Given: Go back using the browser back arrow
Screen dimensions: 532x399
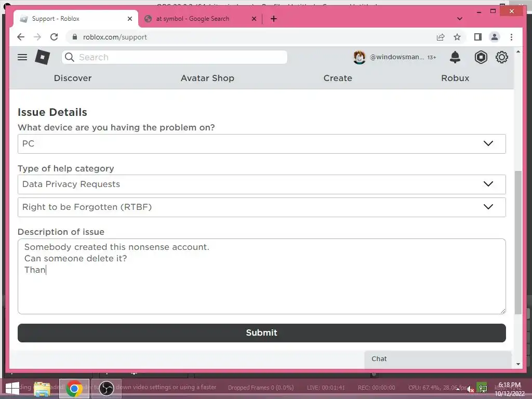Looking at the screenshot, I should pyautogui.click(x=21, y=37).
